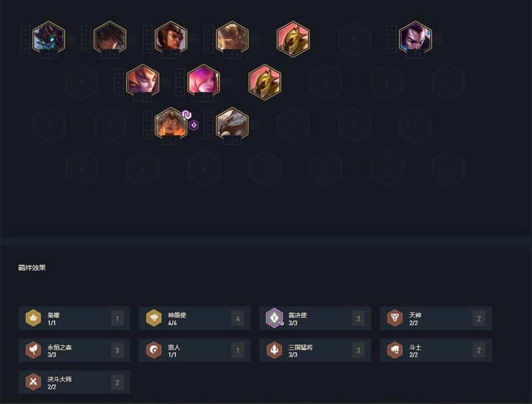Add a unit to the empty top-row hex

(x=354, y=39)
